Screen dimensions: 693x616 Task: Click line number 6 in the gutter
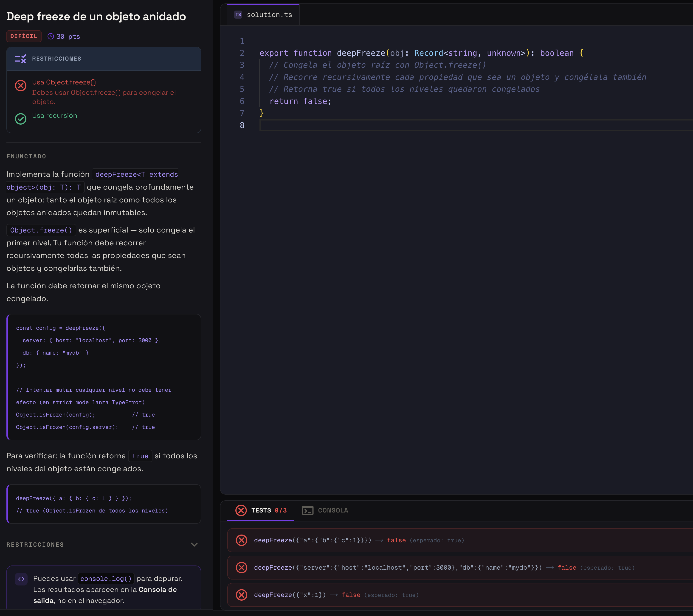coord(242,101)
